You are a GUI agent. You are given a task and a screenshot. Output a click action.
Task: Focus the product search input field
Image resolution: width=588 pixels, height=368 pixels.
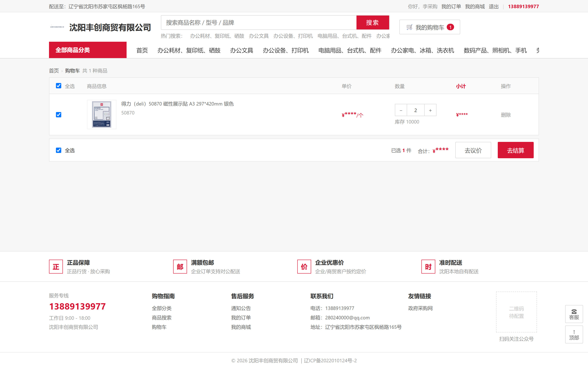259,23
